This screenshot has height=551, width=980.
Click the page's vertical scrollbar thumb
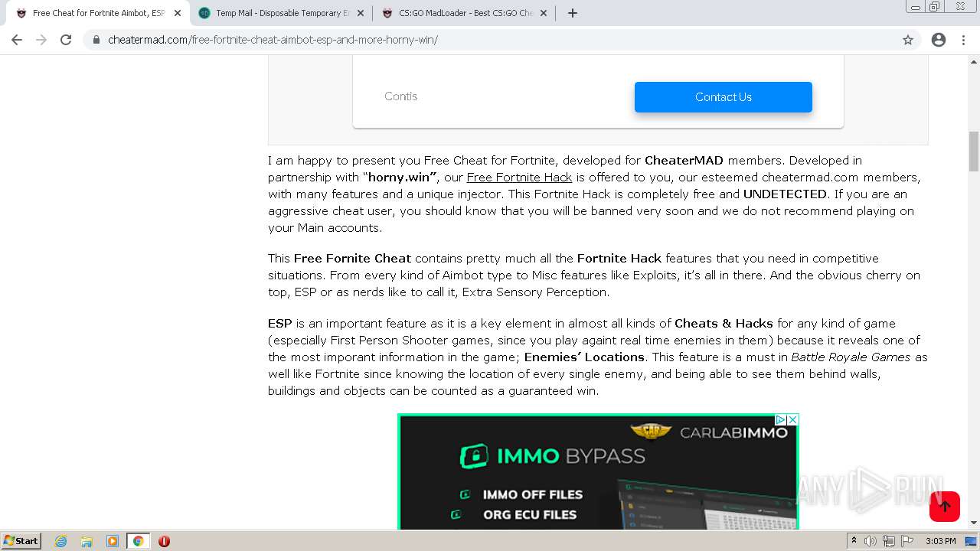coord(974,152)
